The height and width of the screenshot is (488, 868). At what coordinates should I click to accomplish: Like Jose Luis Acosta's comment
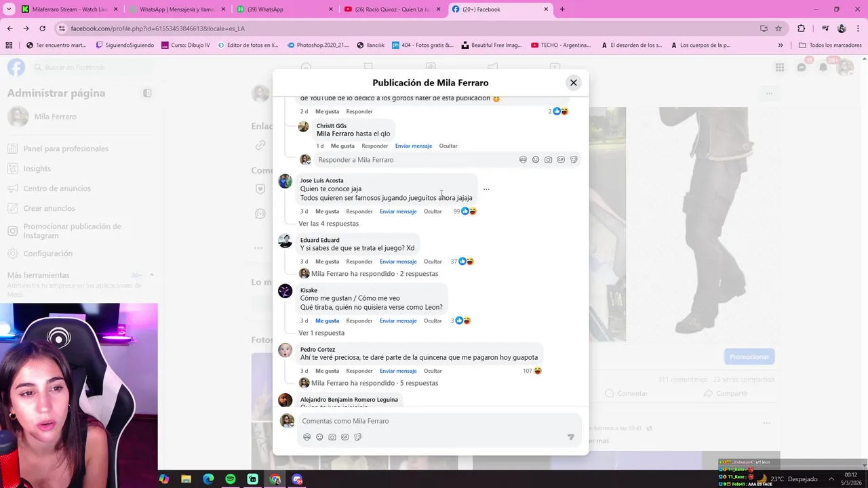(x=327, y=211)
